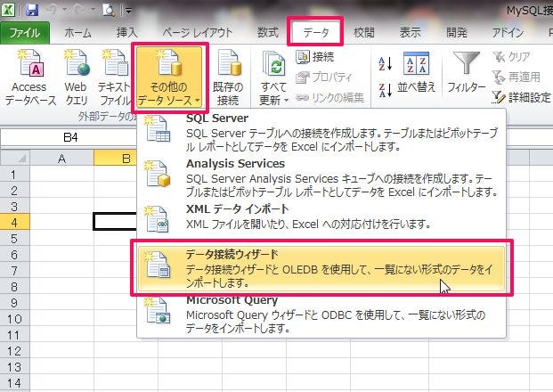The image size is (553, 392).
Task: Select the データ ribbon tab
Action: pos(315,33)
